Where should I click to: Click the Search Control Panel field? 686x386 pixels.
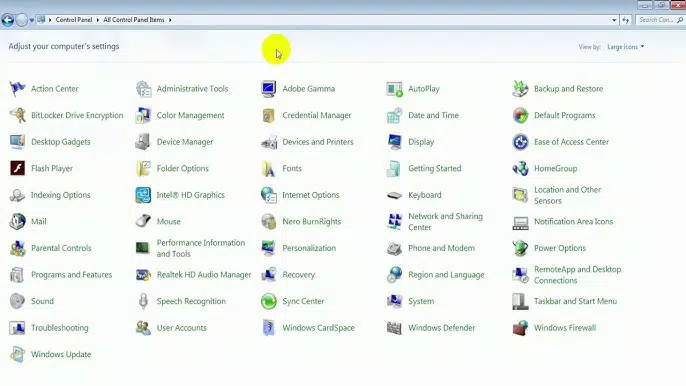click(x=660, y=20)
